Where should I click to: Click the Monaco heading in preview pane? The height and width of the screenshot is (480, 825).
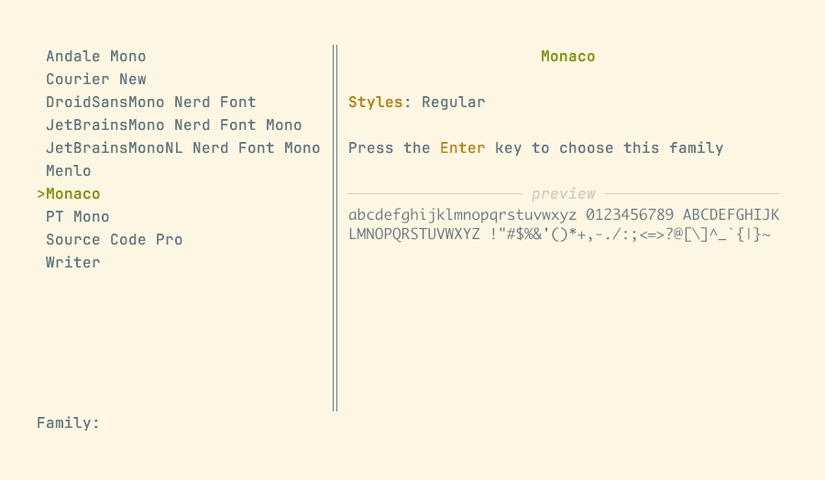568,57
